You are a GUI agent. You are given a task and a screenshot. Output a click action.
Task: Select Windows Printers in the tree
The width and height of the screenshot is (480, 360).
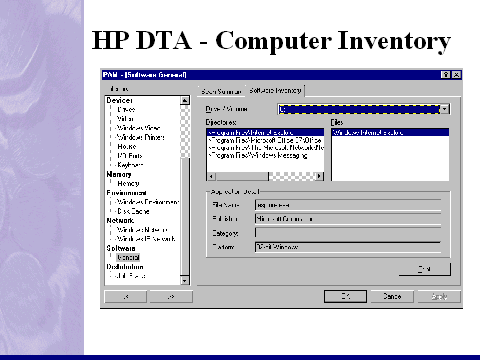pos(140,137)
